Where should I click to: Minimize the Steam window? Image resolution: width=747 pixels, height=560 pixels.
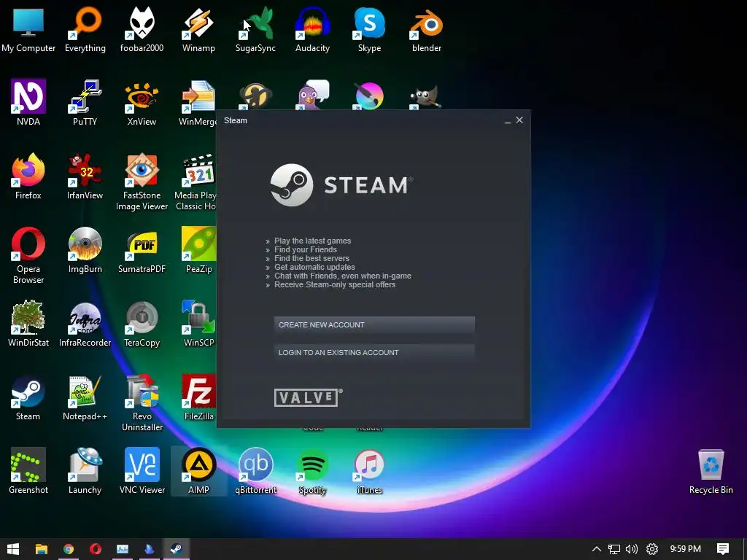click(x=508, y=121)
